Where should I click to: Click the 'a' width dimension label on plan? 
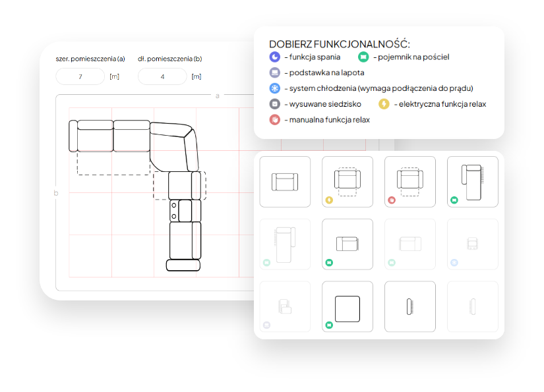(x=218, y=96)
